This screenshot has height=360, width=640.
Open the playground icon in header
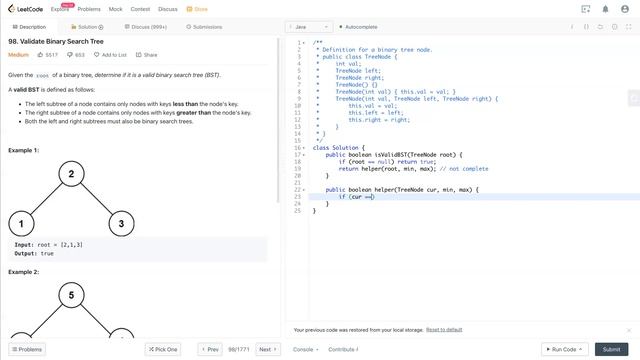tap(586, 9)
